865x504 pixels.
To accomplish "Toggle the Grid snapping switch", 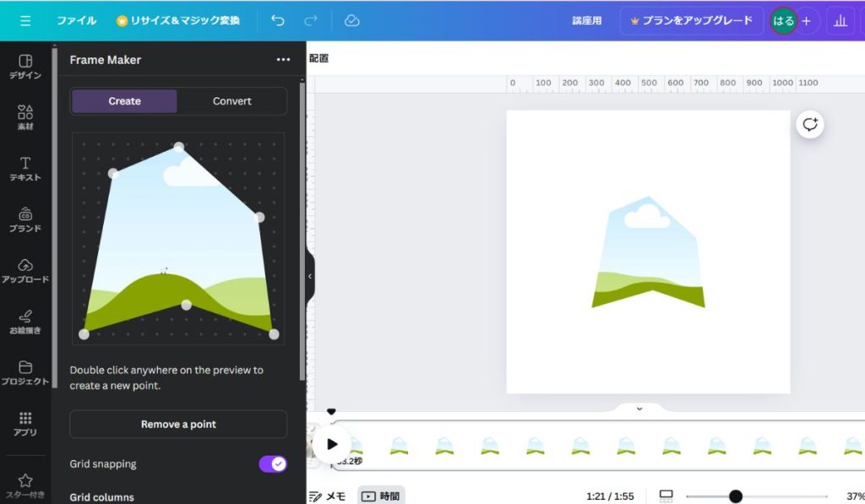I will pyautogui.click(x=272, y=463).
